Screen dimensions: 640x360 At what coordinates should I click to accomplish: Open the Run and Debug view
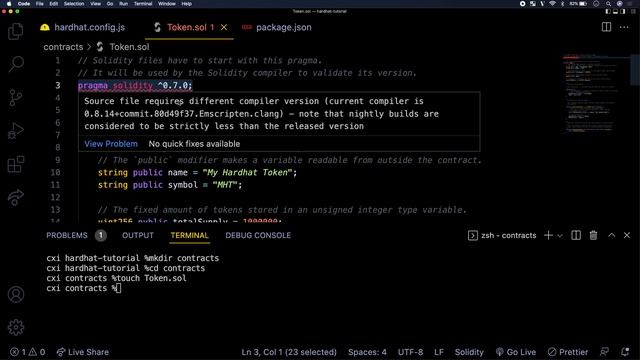[16, 131]
